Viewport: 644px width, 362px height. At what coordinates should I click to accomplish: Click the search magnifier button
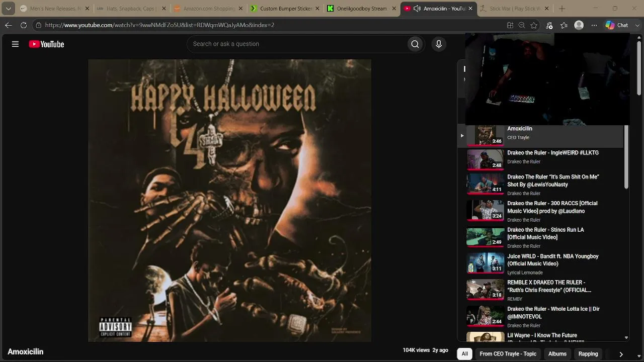tap(415, 44)
